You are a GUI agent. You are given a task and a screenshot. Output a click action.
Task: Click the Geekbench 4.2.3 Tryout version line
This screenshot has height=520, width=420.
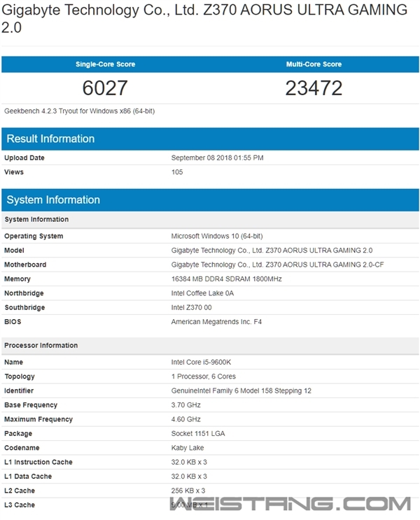click(x=79, y=111)
